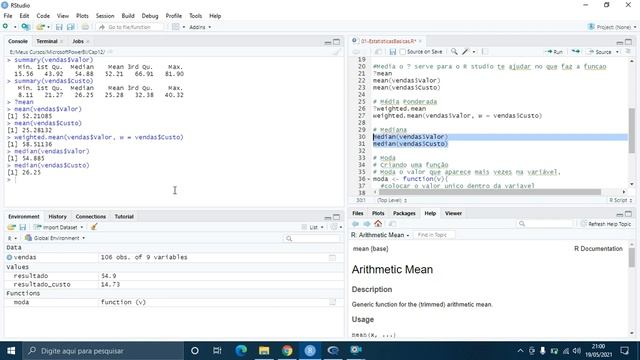Close the 01-EstatisticasBasicas.R tab
640x360 pixels.
click(420, 41)
